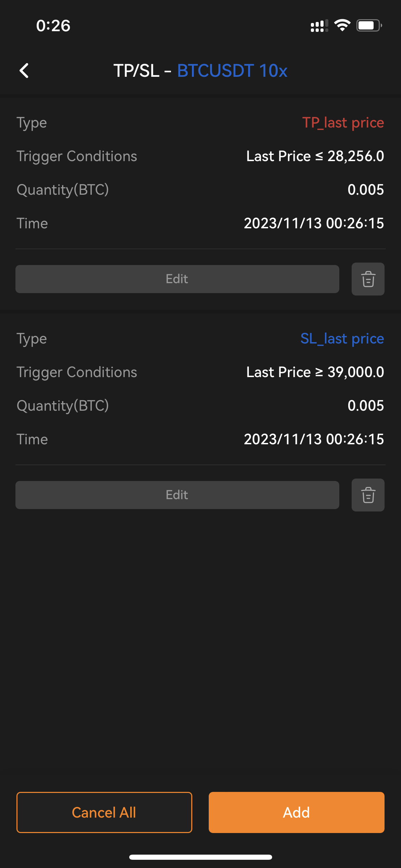Delete the SL_last price order via trash icon

point(368,495)
